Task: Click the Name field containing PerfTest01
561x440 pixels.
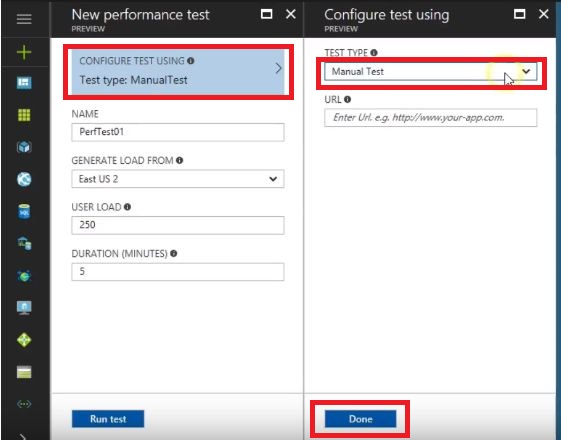Action: click(178, 132)
